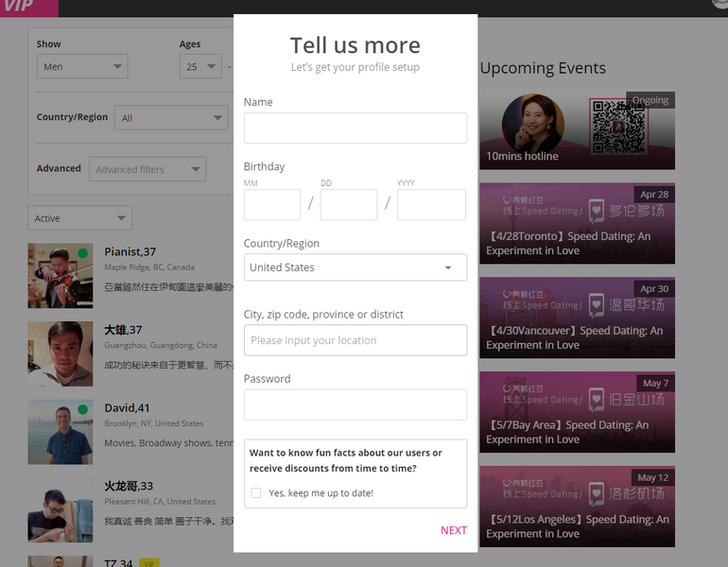
Task: Open Pianist,37 profile link
Action: coord(130,252)
